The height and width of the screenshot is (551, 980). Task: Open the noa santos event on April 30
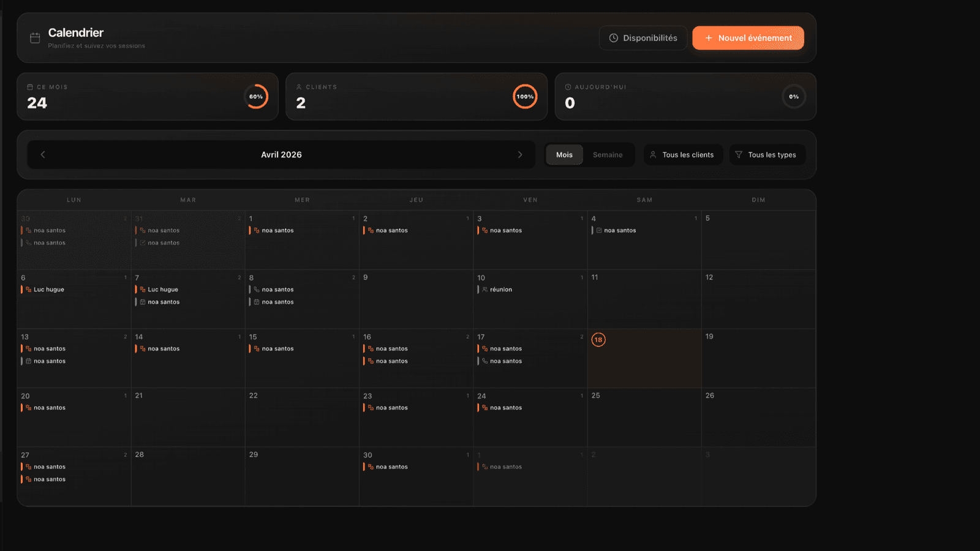point(391,467)
